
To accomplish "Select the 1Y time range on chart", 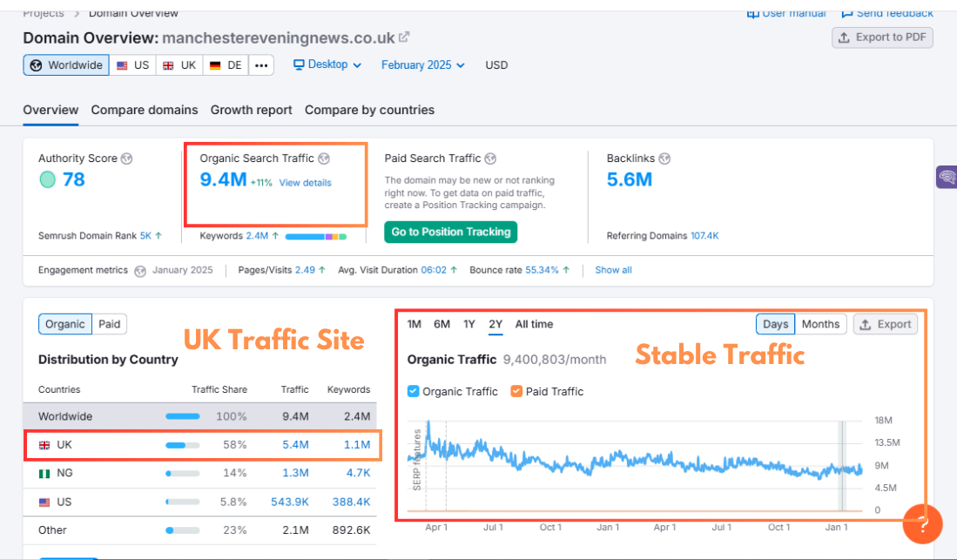I will tap(469, 324).
